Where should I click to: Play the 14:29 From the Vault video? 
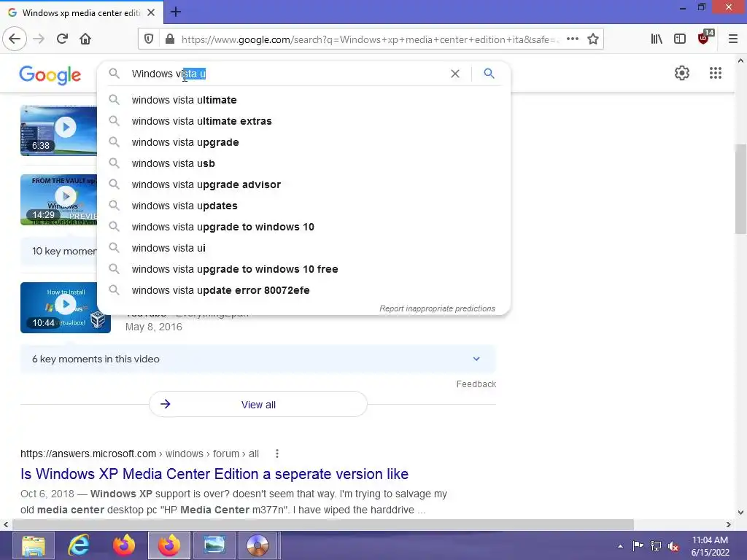coord(58,200)
